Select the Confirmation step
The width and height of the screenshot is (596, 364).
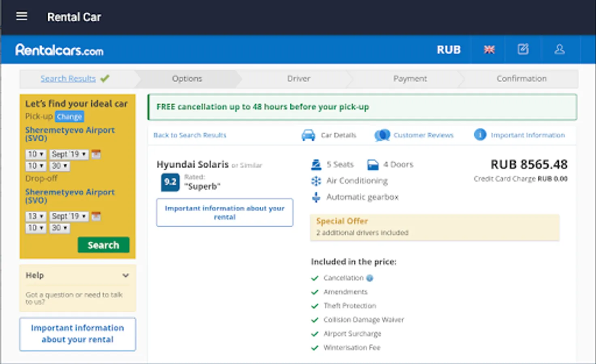[x=521, y=78]
